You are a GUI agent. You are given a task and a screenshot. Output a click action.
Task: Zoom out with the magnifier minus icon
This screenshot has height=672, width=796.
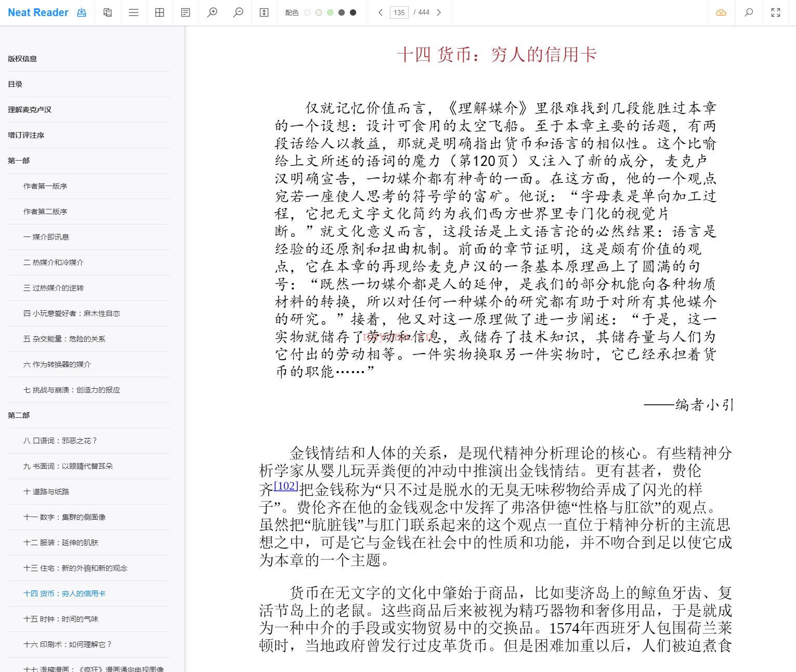[x=238, y=12]
